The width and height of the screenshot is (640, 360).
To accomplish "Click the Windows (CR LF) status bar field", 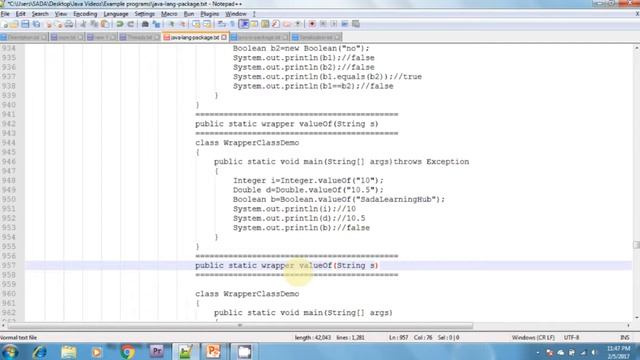I will click(533, 338).
